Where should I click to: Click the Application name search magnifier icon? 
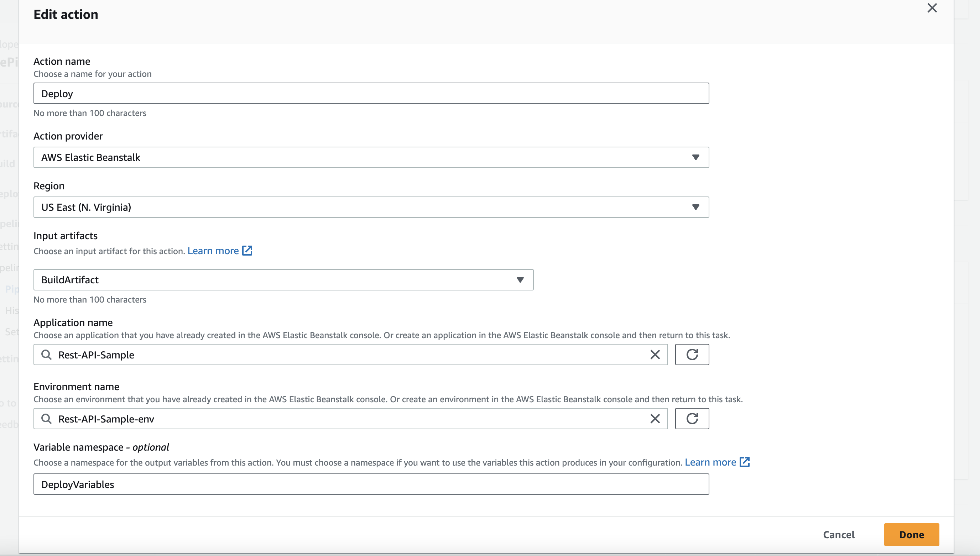47,355
